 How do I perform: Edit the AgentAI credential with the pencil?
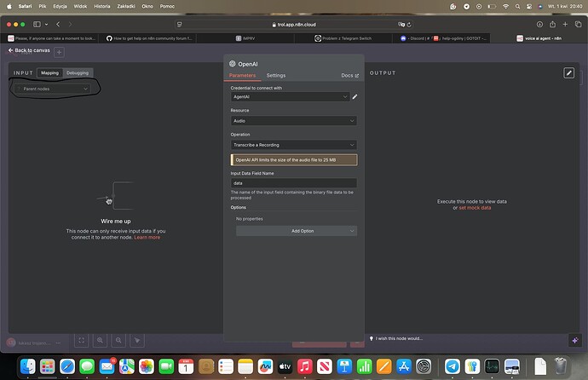coord(355,96)
